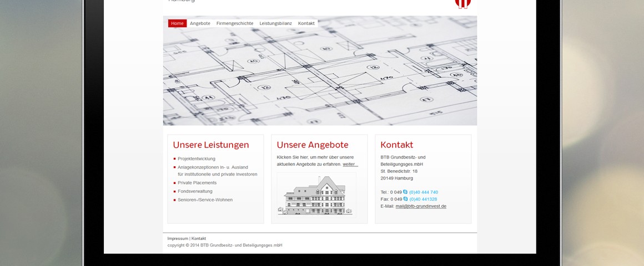Click the building illustration thumbnail
The height and width of the screenshot is (266, 644).
click(x=316, y=195)
